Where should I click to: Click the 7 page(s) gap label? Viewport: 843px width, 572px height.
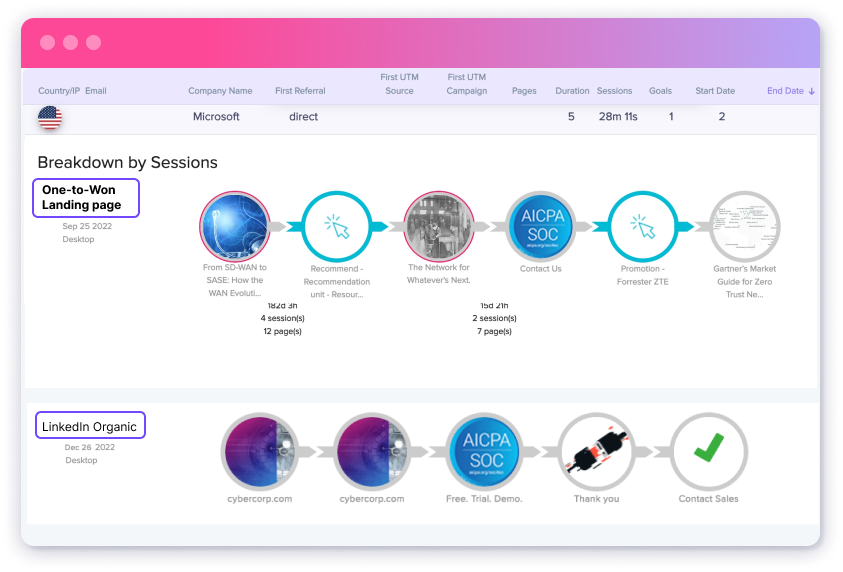pos(494,331)
